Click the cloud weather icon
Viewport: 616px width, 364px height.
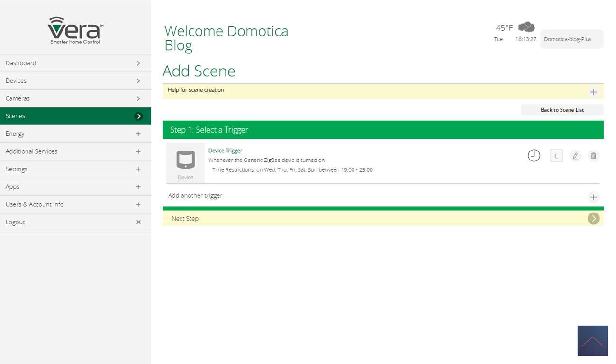pyautogui.click(x=526, y=27)
